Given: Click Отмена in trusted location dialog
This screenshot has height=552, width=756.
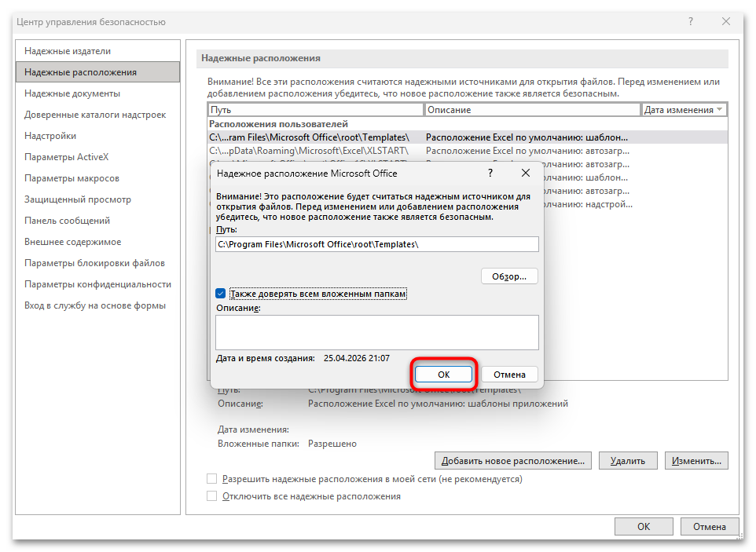Looking at the screenshot, I should click(509, 375).
